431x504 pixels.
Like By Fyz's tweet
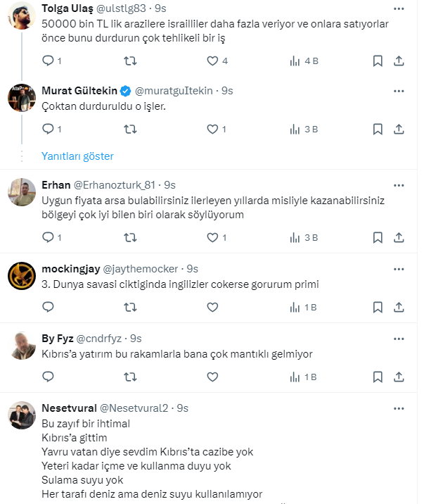(212, 377)
